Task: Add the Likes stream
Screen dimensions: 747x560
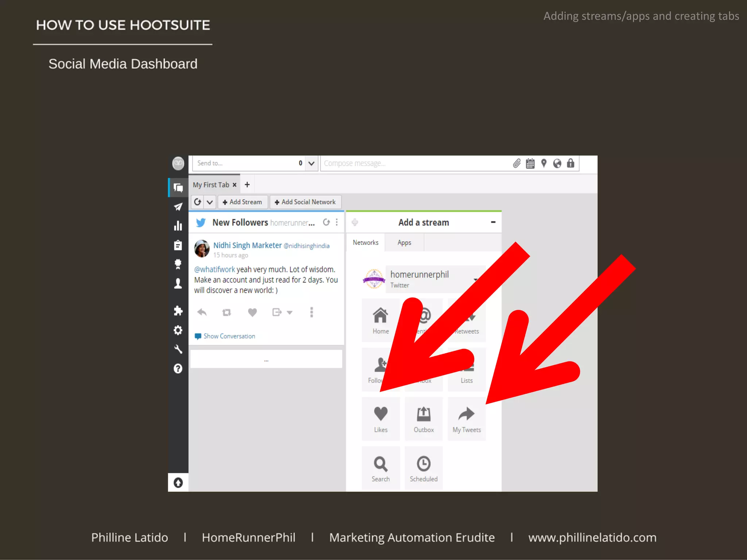Action: tap(380, 419)
